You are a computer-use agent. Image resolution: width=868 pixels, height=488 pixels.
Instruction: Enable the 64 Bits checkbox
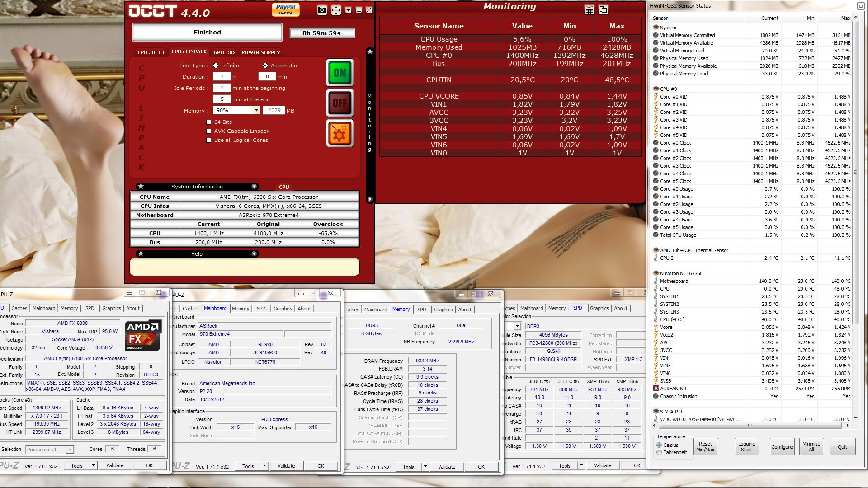pyautogui.click(x=208, y=122)
